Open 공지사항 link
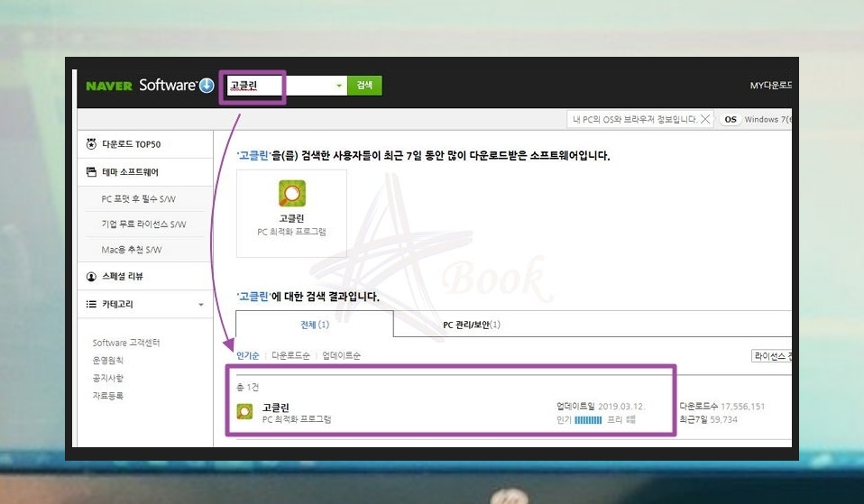864x504 pixels. (108, 378)
